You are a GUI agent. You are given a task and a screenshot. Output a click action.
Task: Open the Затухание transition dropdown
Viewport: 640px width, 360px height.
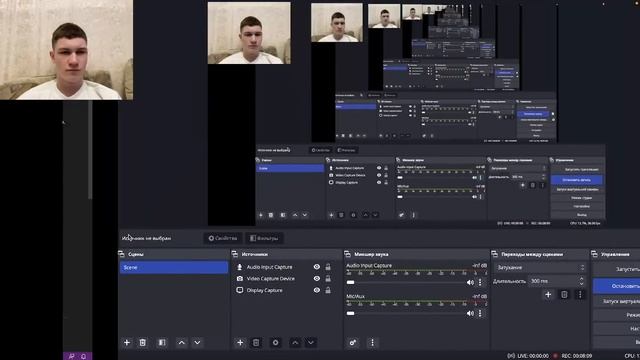click(x=540, y=268)
